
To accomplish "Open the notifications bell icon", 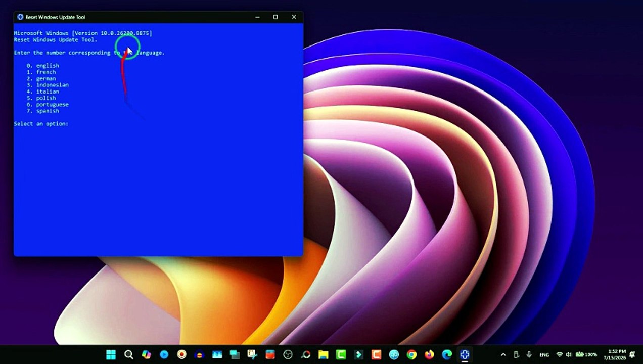I will click(x=632, y=355).
